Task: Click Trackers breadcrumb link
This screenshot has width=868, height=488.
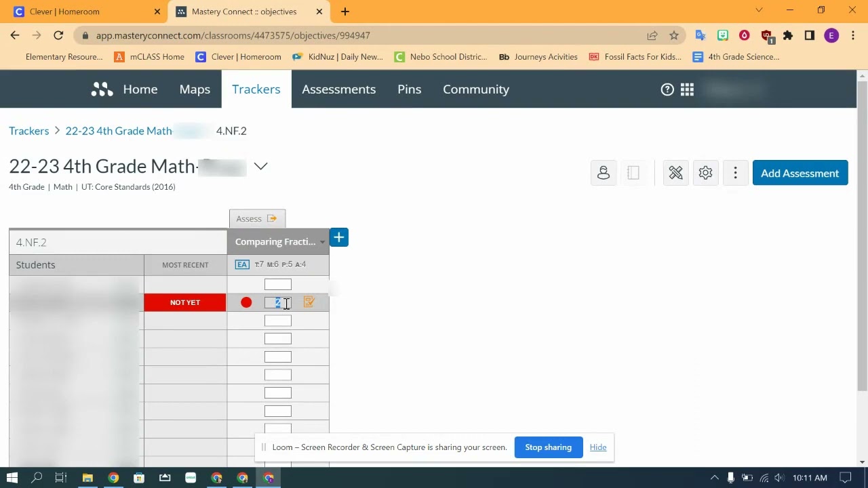Action: 29,131
